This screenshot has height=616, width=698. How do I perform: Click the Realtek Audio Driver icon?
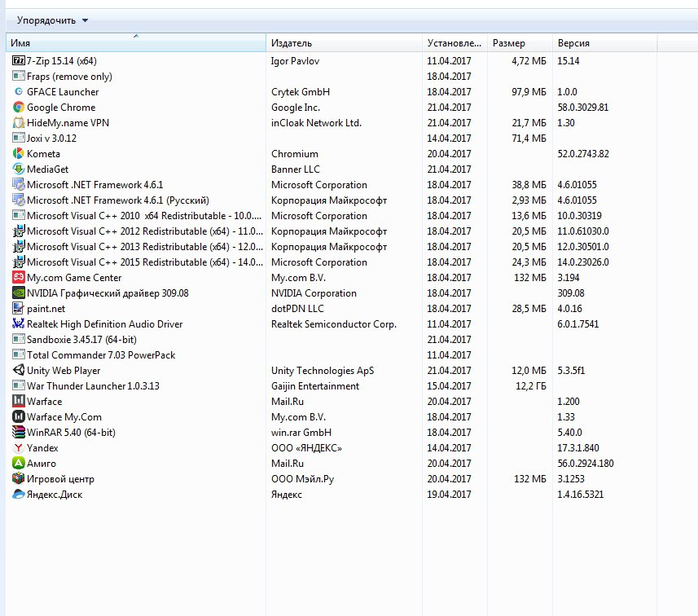18,323
